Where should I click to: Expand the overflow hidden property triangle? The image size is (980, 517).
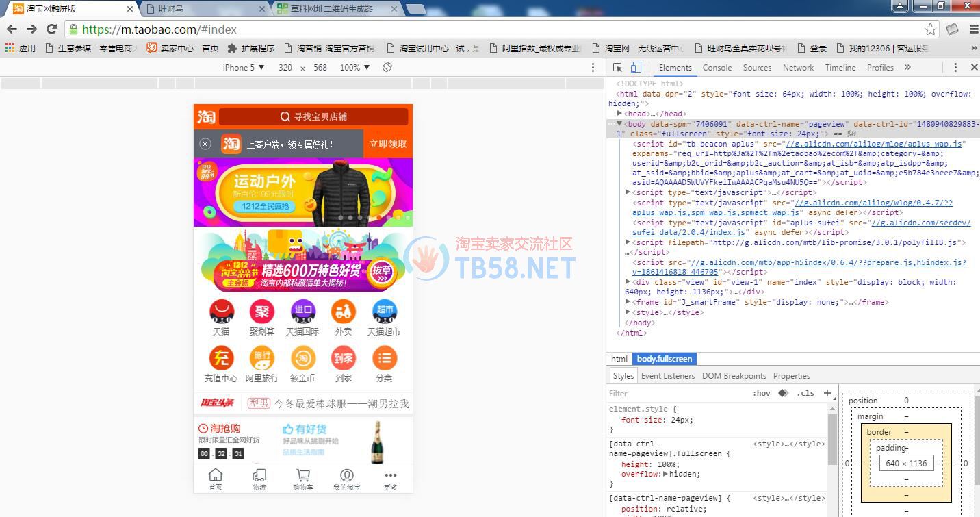[x=666, y=474]
